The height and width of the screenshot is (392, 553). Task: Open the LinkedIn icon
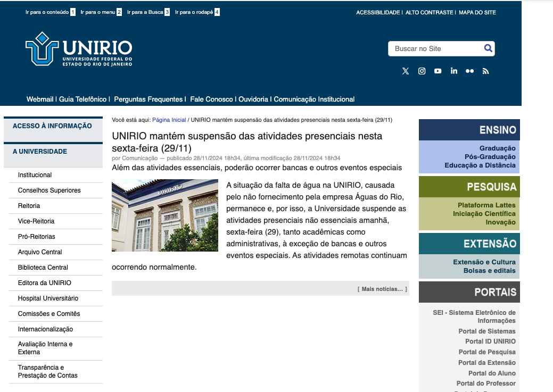tap(453, 71)
